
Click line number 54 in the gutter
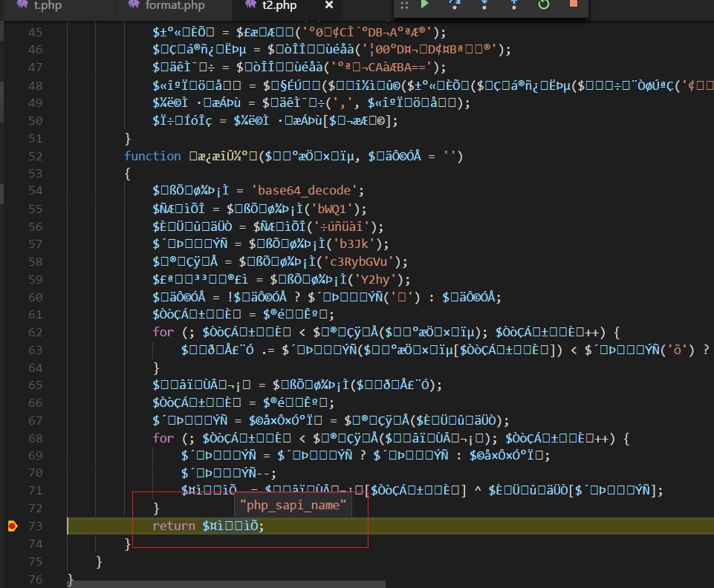click(x=35, y=191)
